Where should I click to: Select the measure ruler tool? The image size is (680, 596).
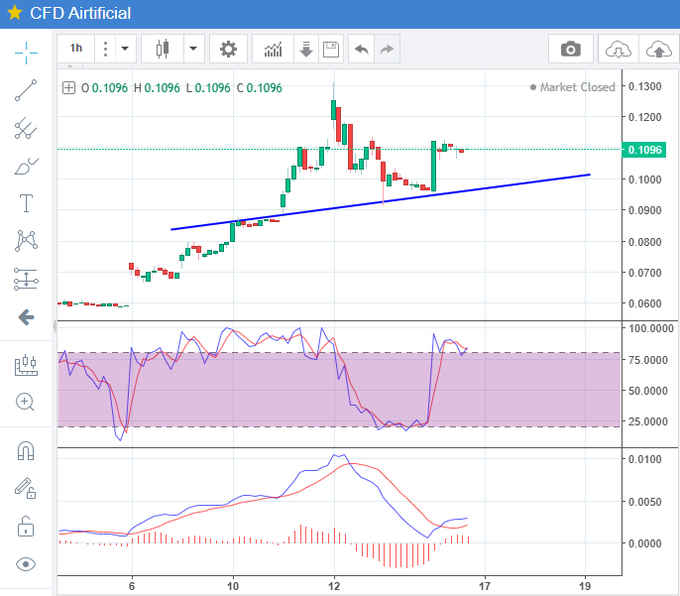tap(26, 365)
